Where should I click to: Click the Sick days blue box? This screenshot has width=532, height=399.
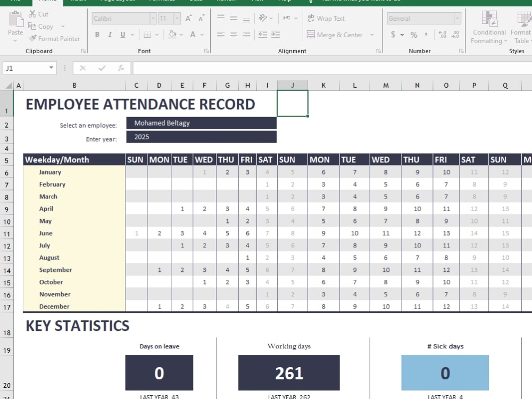click(445, 373)
